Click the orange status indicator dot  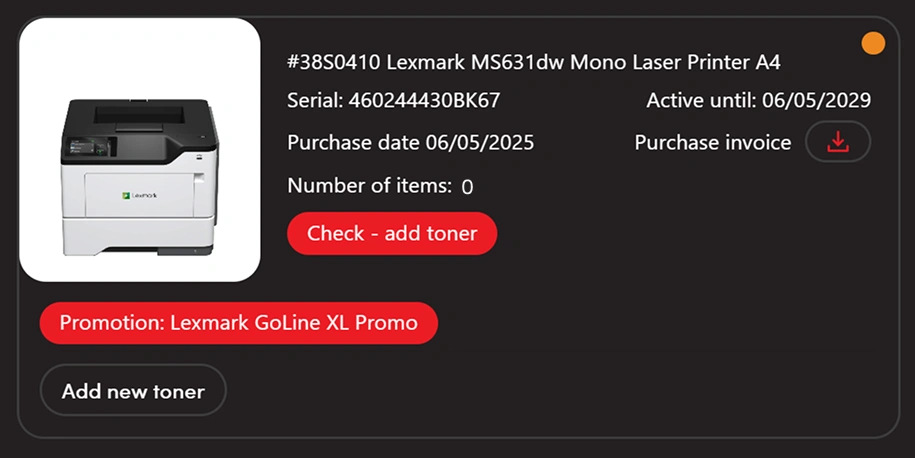[873, 43]
